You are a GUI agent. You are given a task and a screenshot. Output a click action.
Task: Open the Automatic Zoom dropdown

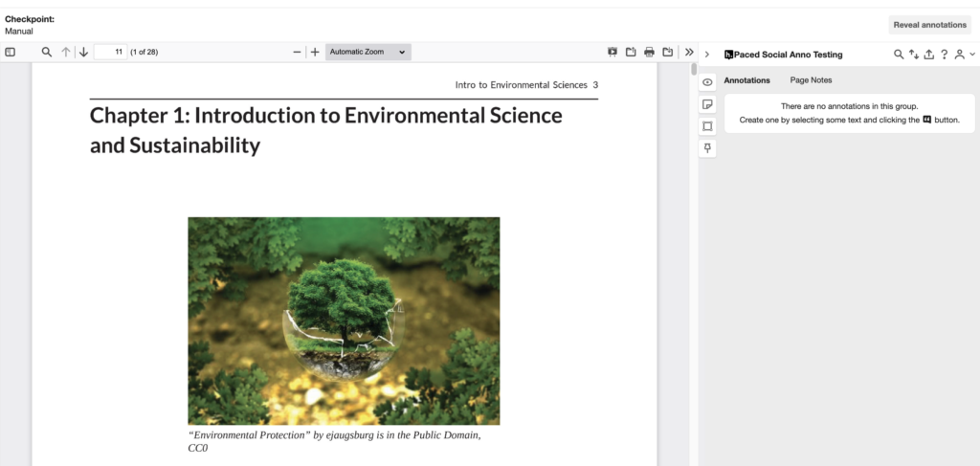click(368, 53)
